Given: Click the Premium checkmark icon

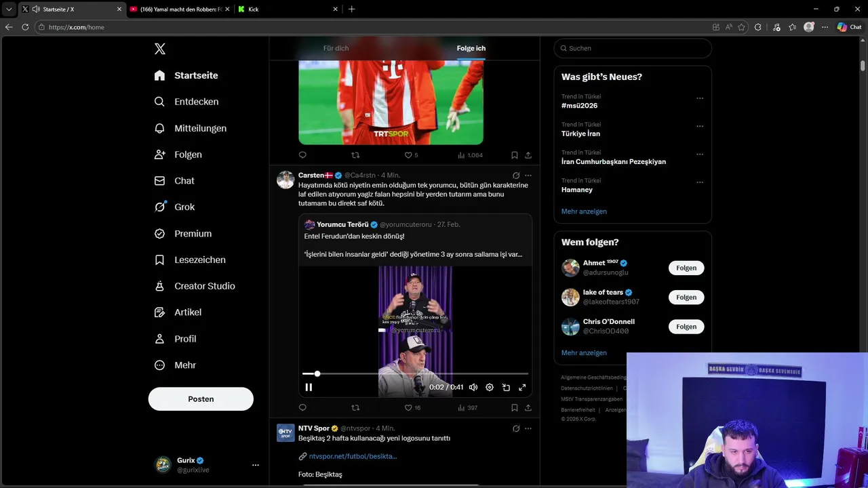Looking at the screenshot, I should 159,233.
